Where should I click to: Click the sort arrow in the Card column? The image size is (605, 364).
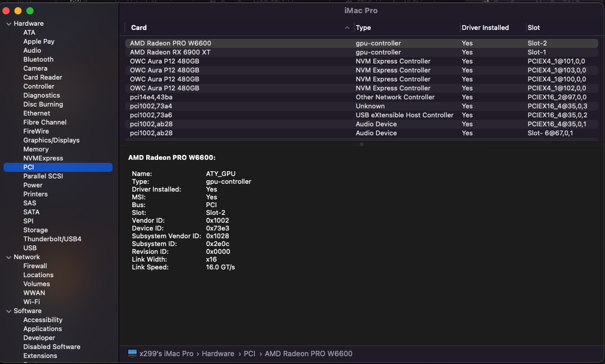click(x=347, y=28)
